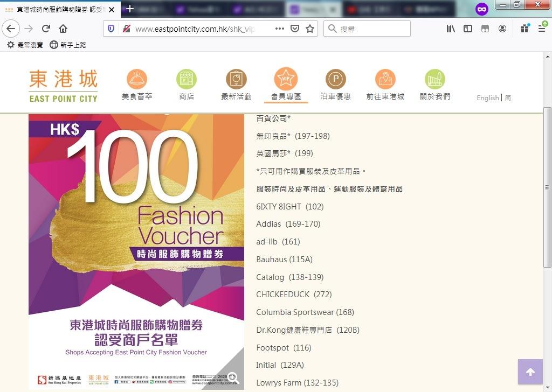Image resolution: width=552 pixels, height=392 pixels.
Task: Open 最新活動 latest events section
Action: coord(236,85)
